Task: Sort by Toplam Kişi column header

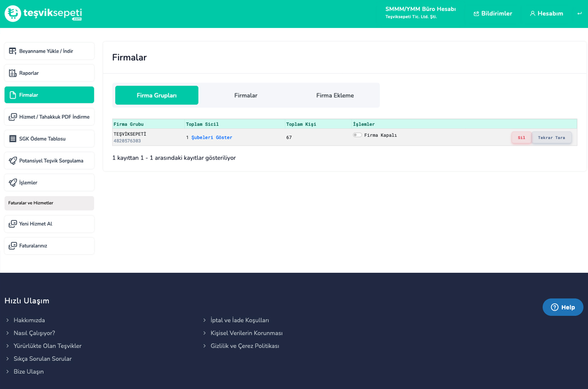Action: pyautogui.click(x=301, y=124)
